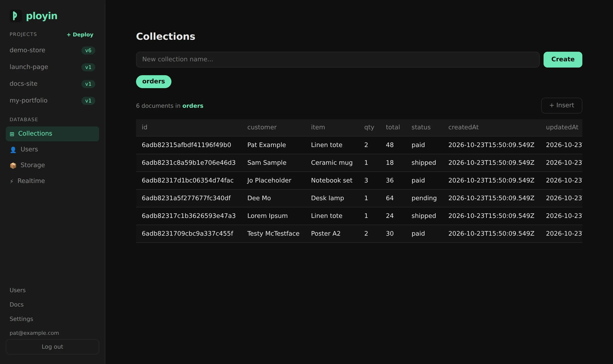The height and width of the screenshot is (364, 613).
Task: Click the Create collection button
Action: (563, 60)
